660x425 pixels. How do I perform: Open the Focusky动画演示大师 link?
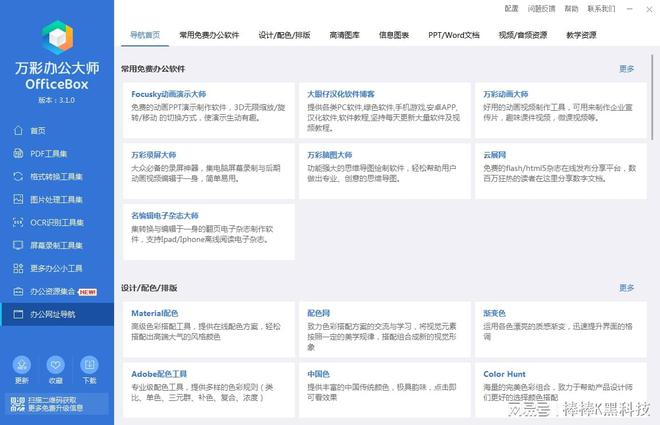click(x=168, y=94)
